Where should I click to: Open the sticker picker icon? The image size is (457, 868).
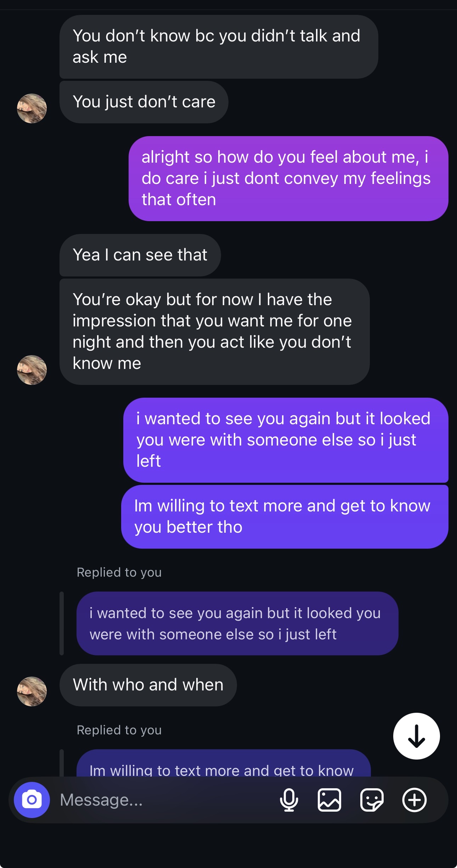[x=372, y=800]
